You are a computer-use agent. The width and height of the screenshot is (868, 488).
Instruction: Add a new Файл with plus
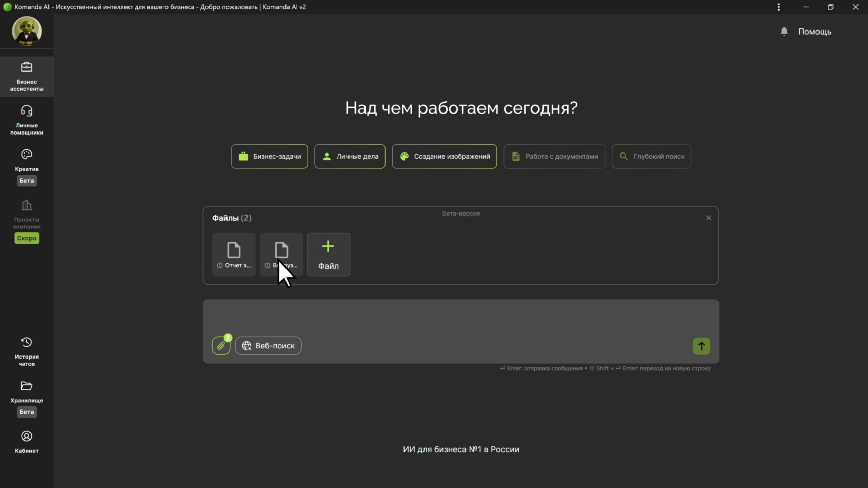coord(328,255)
